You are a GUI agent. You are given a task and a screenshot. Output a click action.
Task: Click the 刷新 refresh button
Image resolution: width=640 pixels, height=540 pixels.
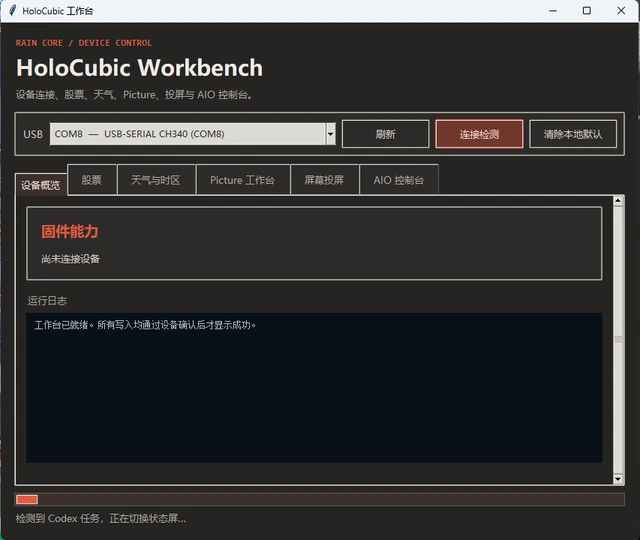click(x=385, y=134)
